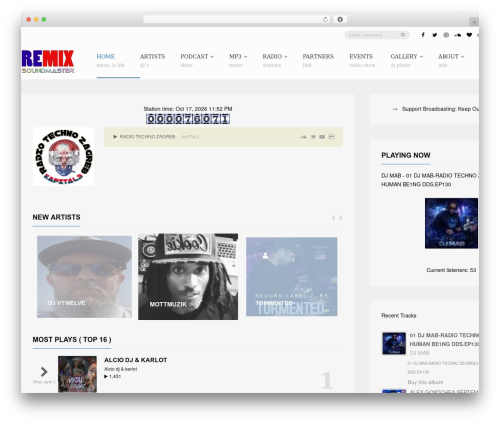This screenshot has width=500, height=423.
Task: Click the round icon next to address bar
Action: click(x=340, y=19)
